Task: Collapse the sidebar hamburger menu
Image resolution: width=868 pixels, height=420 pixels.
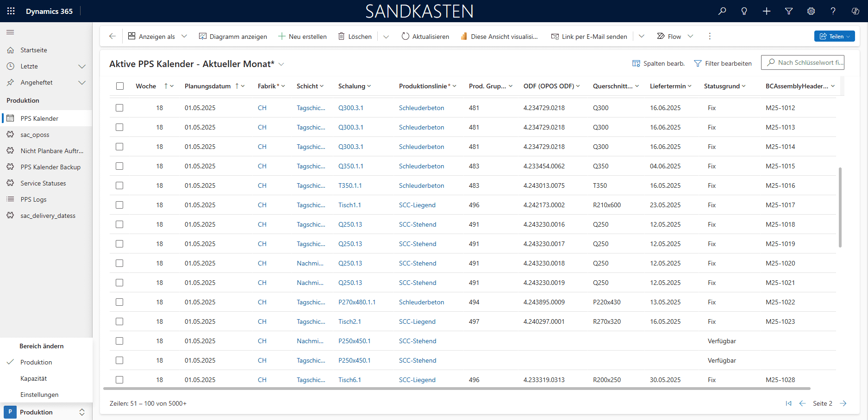Action: (10, 32)
